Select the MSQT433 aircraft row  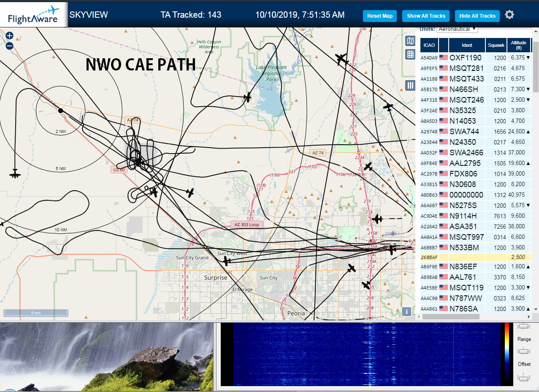coord(476,78)
